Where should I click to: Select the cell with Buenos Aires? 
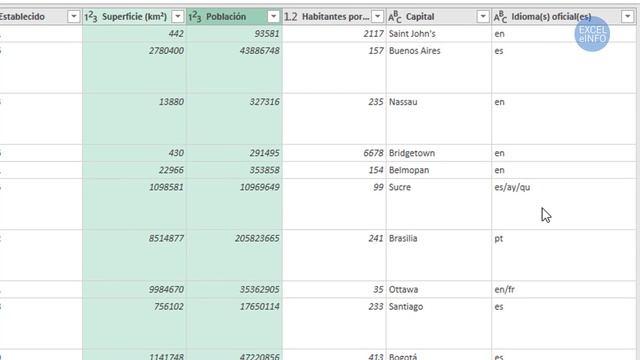pos(439,68)
